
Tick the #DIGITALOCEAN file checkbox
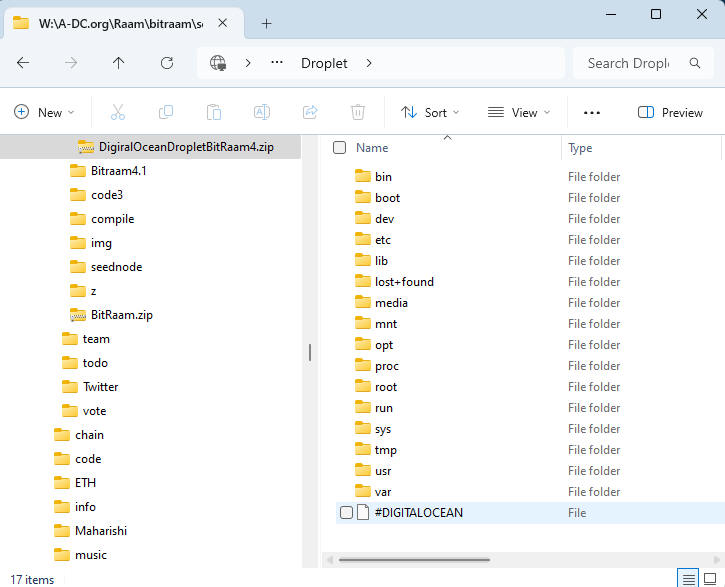click(x=346, y=513)
